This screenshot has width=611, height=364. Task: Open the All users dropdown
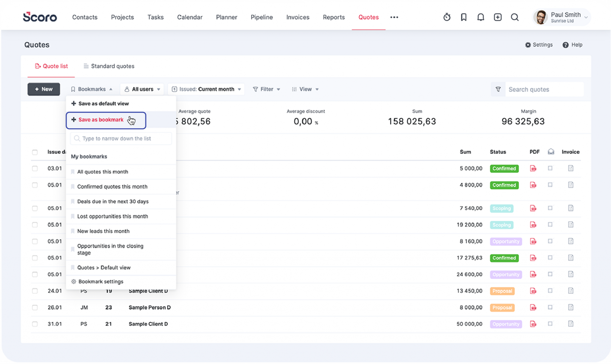[142, 89]
